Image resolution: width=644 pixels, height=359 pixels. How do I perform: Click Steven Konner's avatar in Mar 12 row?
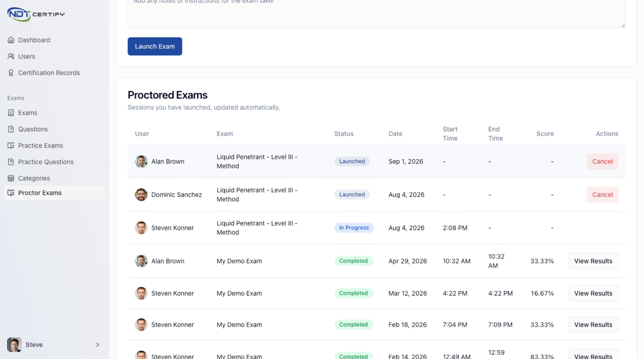click(141, 293)
